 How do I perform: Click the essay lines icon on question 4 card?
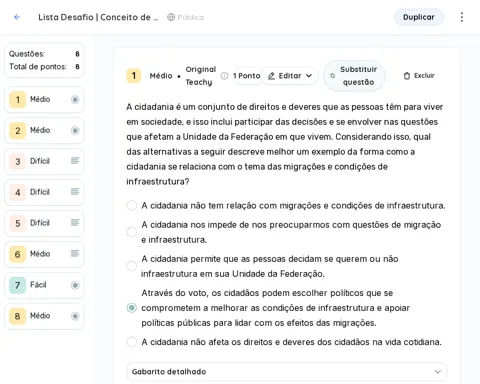point(75,191)
